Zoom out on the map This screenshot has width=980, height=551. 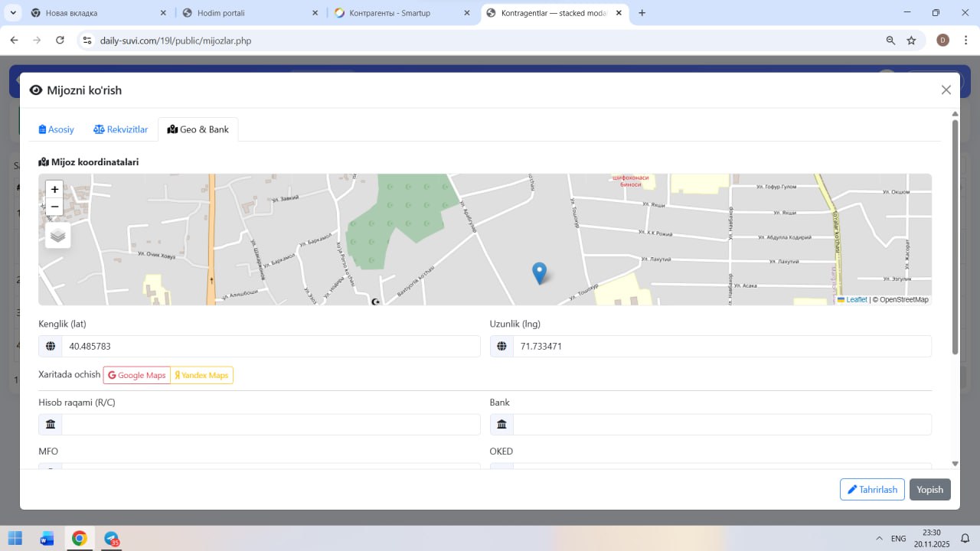coord(54,207)
